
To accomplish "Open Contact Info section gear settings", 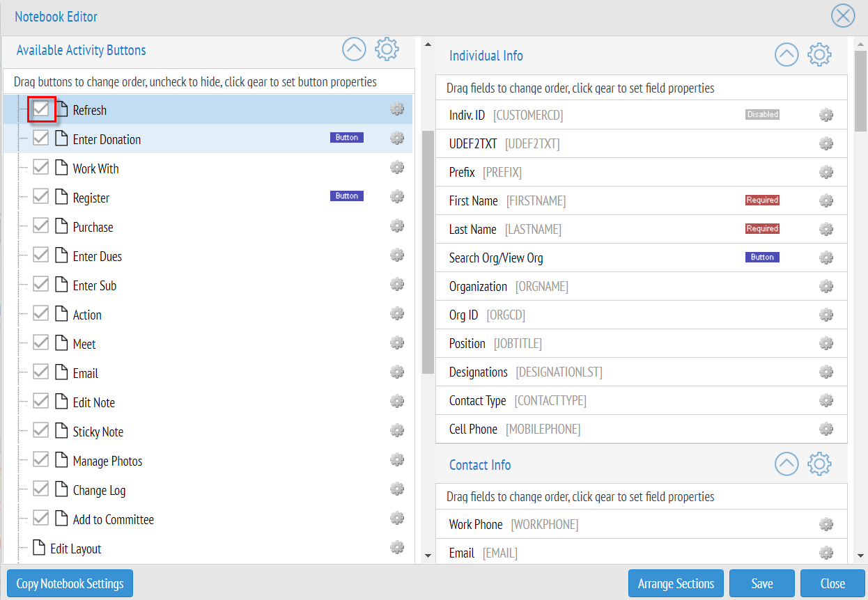I will [819, 464].
